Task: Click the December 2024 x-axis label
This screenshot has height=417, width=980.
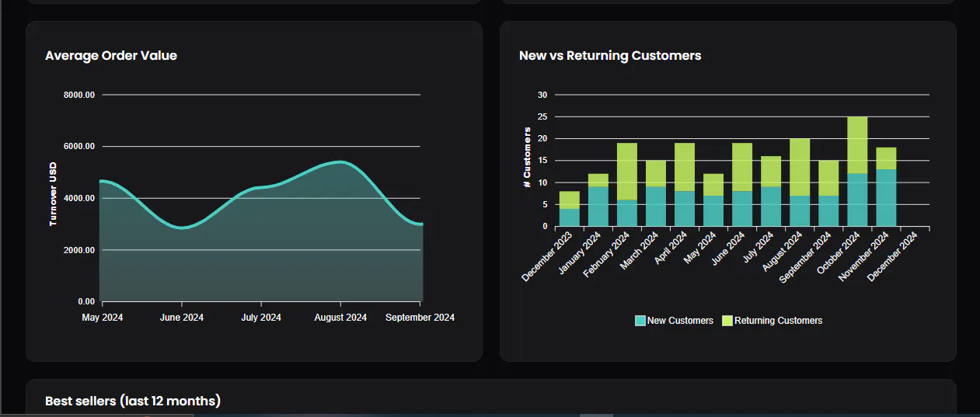Action: 893,256
